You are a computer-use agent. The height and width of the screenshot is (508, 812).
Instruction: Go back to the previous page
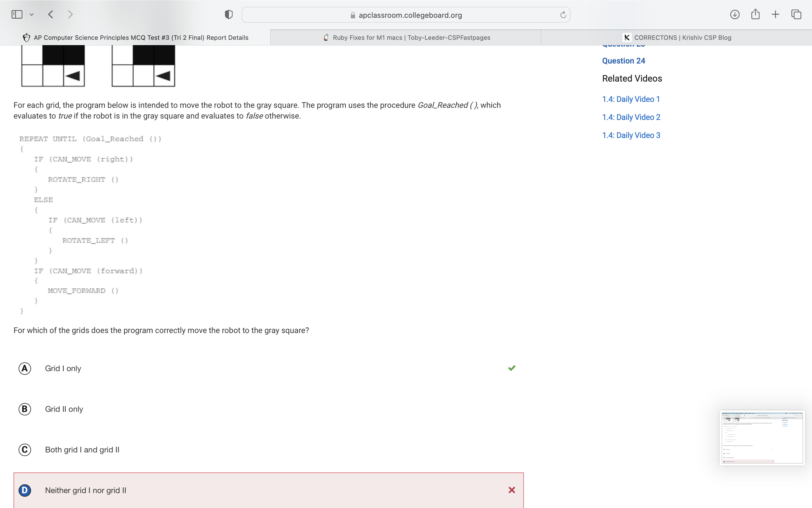(51, 14)
